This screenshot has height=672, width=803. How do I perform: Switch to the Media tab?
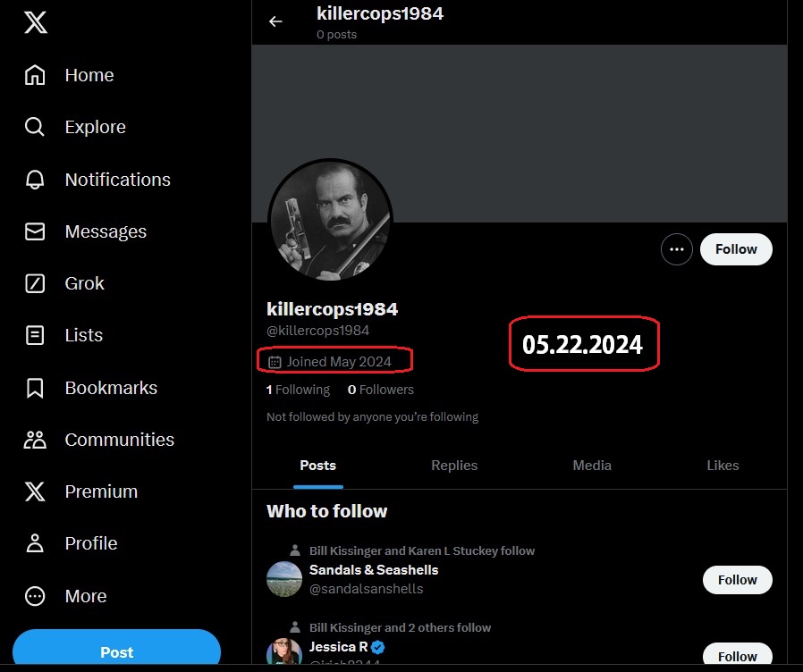pos(592,466)
